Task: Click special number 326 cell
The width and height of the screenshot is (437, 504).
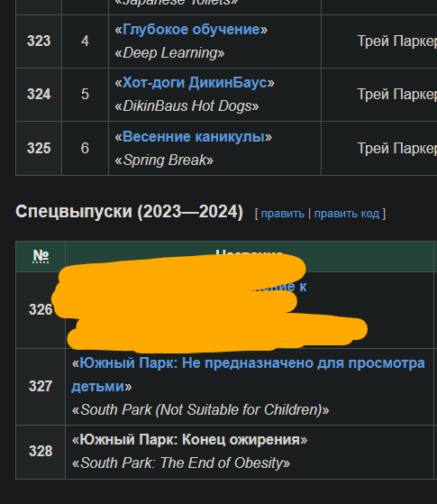Action: [x=41, y=310]
